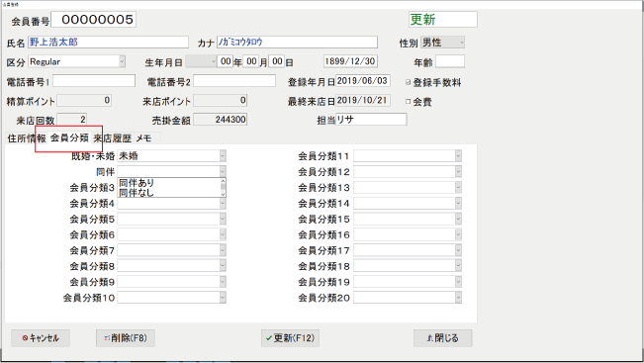Click the birth day 日 field
Image resolution: width=644 pixels, height=363 pixels.
coord(277,61)
